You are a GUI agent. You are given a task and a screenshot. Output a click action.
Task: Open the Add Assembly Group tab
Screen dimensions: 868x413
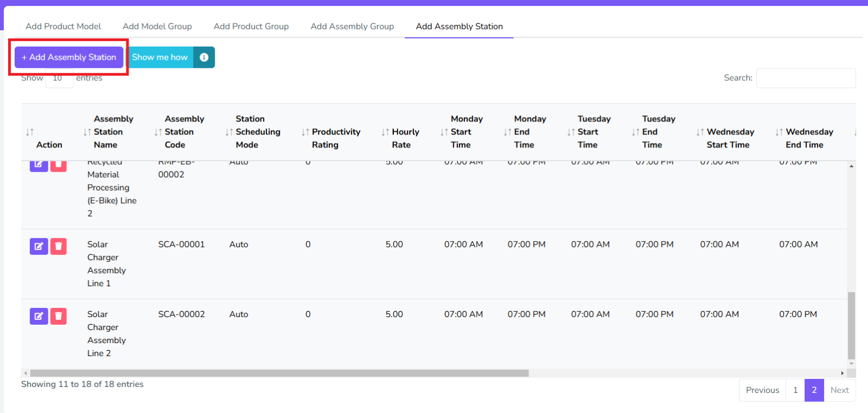click(352, 27)
